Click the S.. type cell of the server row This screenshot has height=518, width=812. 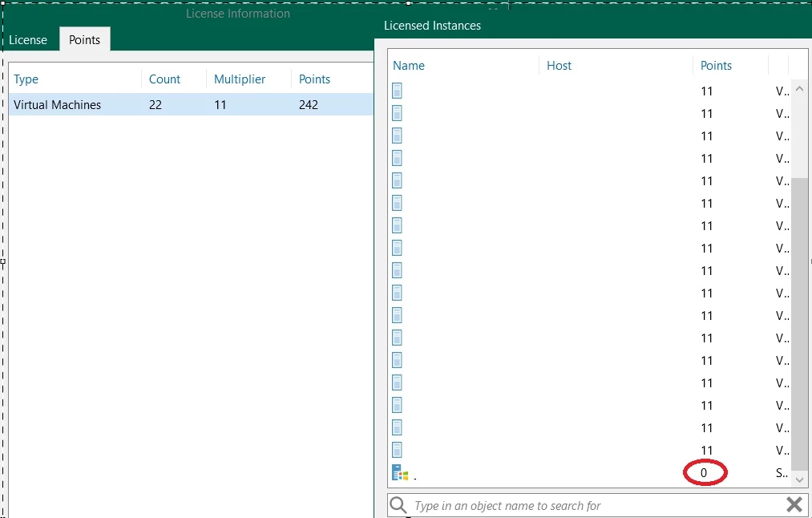pos(782,472)
